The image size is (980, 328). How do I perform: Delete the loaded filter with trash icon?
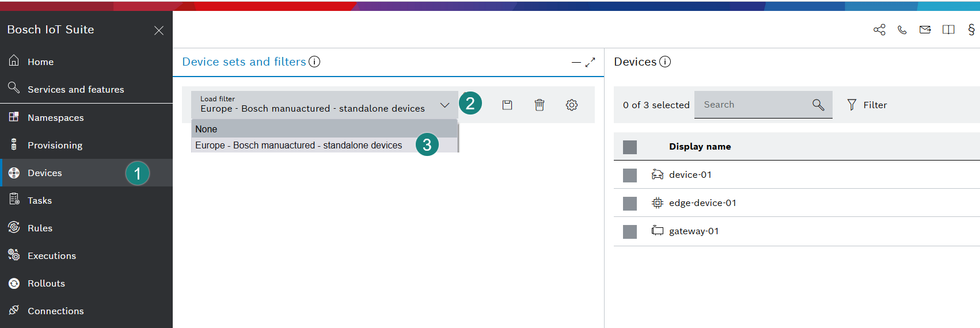(540, 105)
